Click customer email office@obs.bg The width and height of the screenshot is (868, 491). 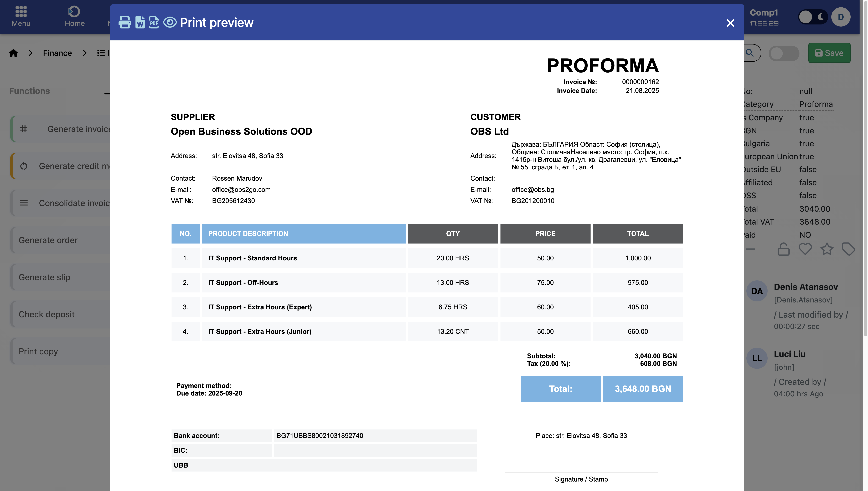click(x=532, y=190)
